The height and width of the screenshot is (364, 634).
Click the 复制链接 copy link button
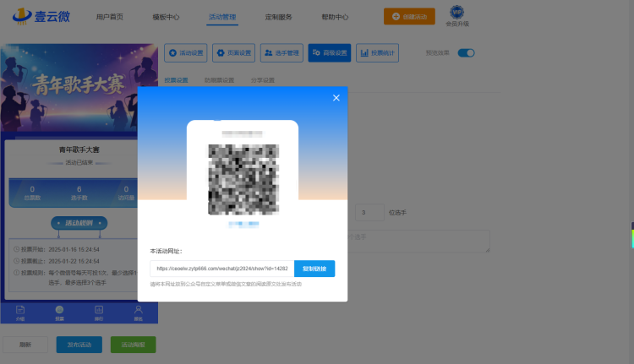pyautogui.click(x=314, y=269)
